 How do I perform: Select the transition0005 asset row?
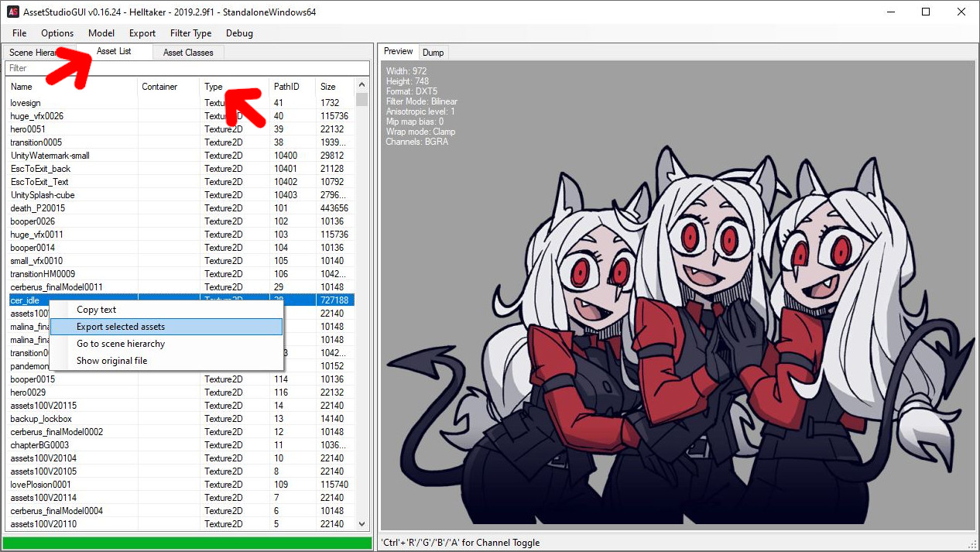180,142
